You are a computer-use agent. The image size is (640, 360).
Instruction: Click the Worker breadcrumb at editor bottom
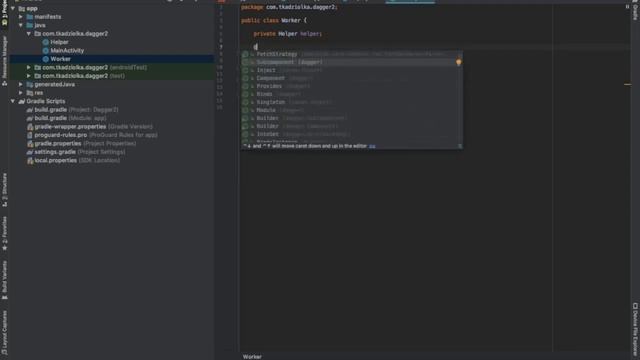[252, 357]
